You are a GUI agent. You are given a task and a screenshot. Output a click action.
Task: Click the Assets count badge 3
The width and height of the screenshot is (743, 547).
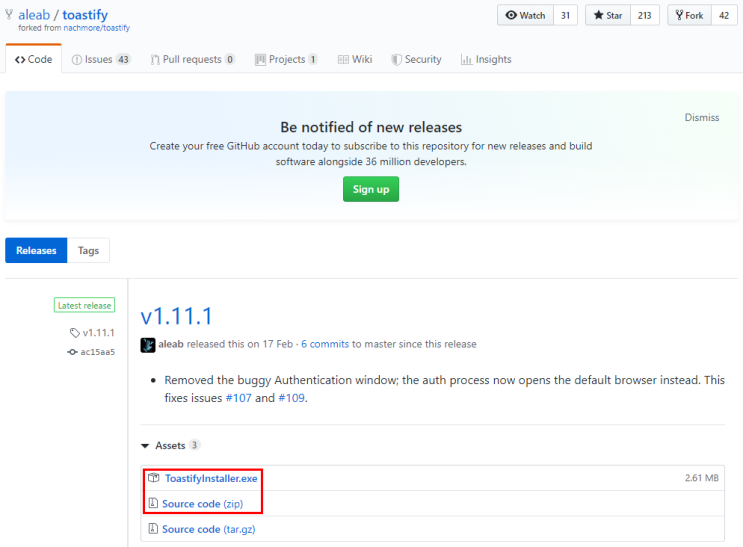194,445
